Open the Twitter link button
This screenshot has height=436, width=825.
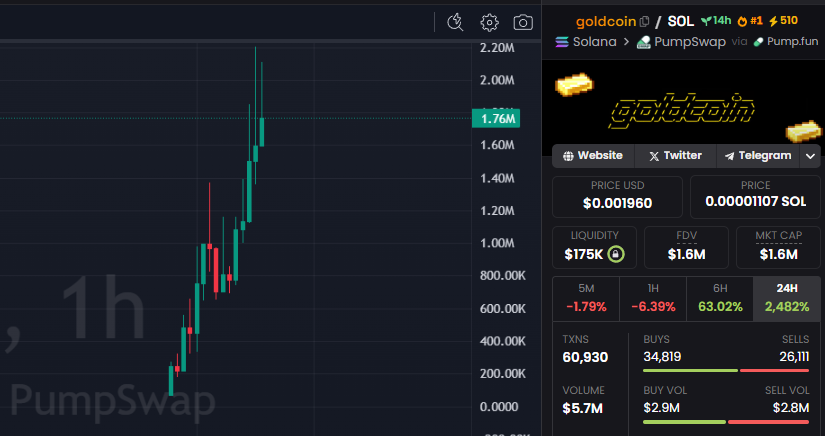pyautogui.click(x=675, y=156)
